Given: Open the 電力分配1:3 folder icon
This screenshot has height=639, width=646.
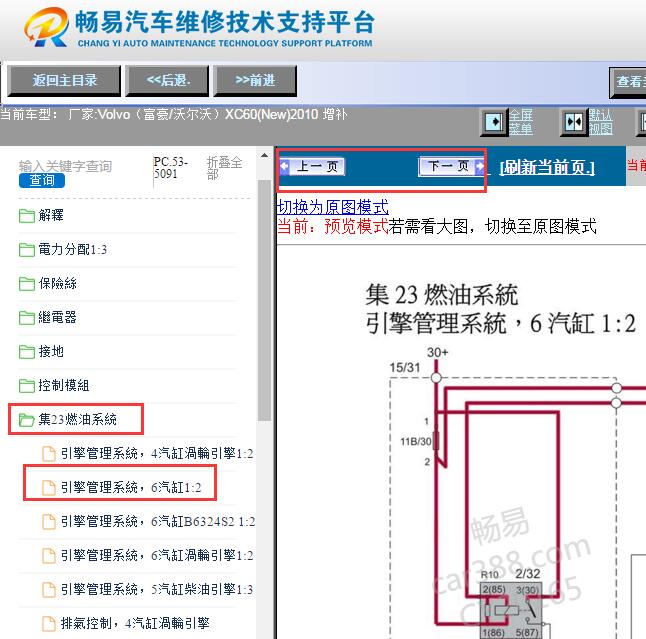Looking at the screenshot, I should point(27,250).
